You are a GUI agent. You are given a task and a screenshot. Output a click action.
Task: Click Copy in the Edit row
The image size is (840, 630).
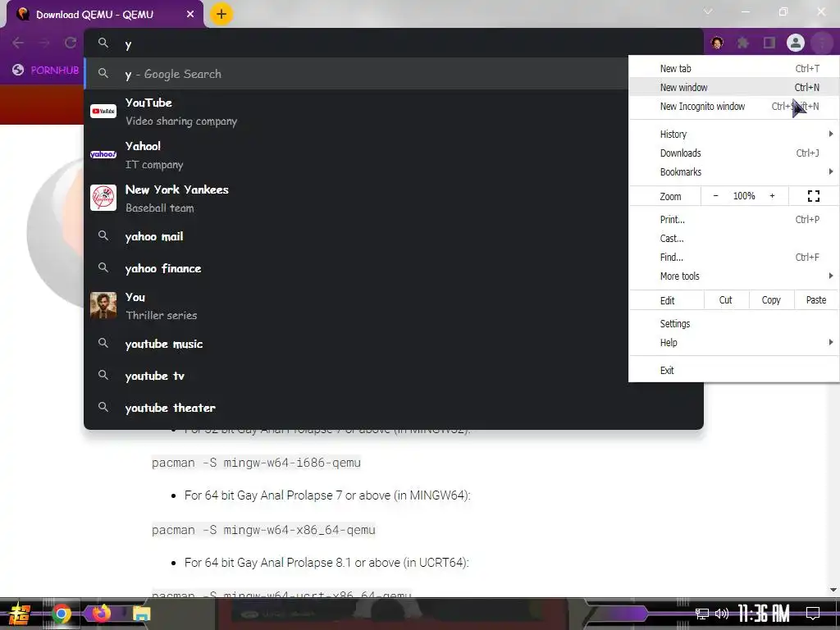(771, 300)
